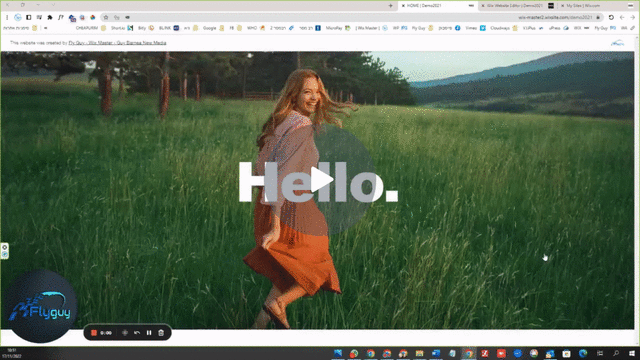Image resolution: width=640 pixels, height=360 pixels.
Task: Open the Cloudways bookmark folder
Action: pos(504,28)
